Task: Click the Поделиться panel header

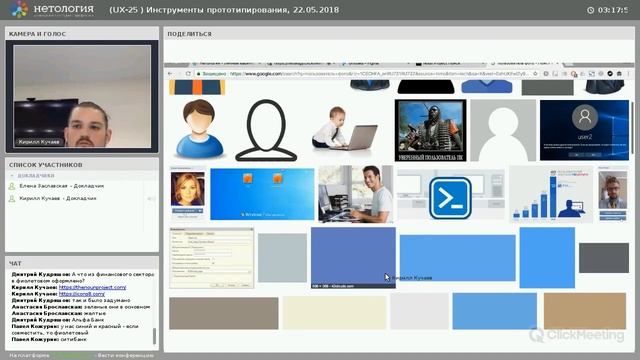Action: [x=399, y=34]
